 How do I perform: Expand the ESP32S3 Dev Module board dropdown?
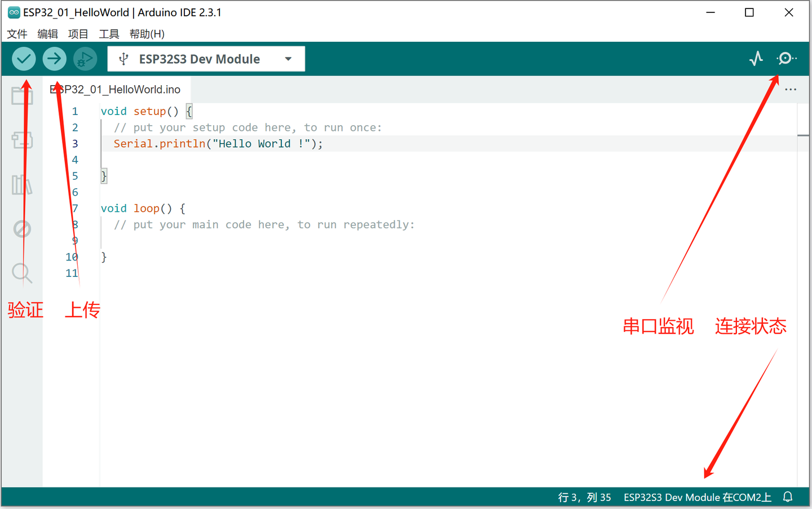(x=288, y=58)
